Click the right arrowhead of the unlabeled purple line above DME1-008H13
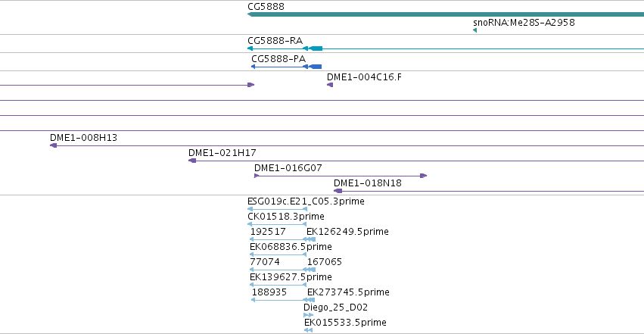Image resolution: width=644 pixels, height=334 pixels. pos(251,85)
